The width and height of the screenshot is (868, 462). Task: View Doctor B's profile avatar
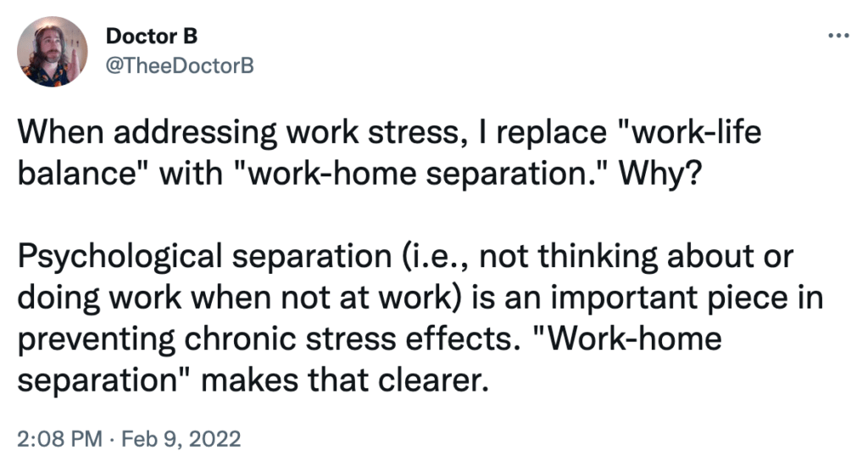pos(52,52)
